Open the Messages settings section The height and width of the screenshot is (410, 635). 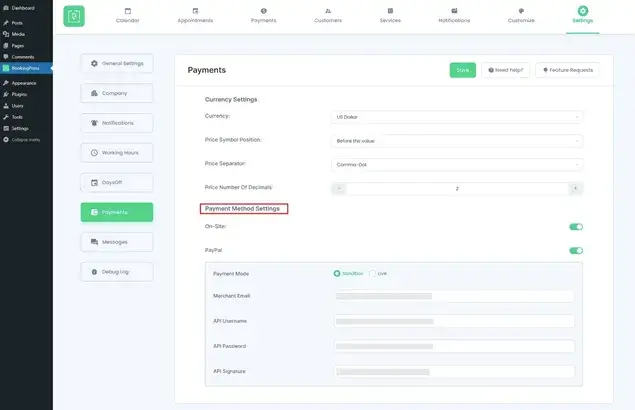117,242
